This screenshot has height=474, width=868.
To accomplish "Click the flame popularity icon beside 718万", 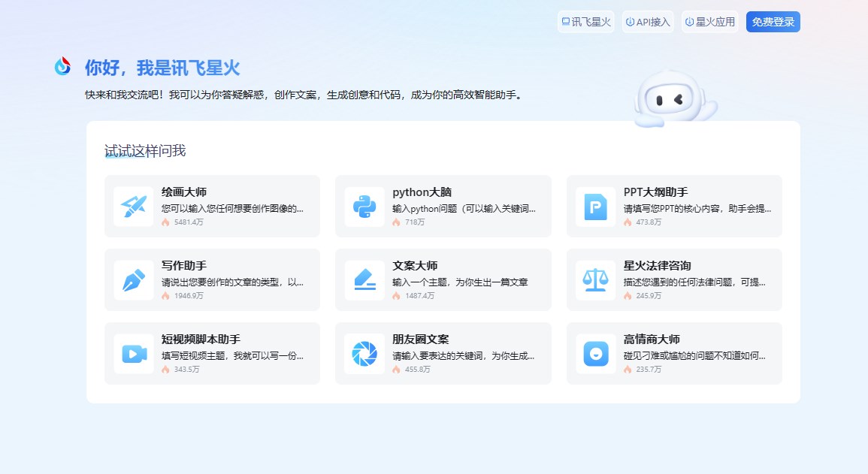I will point(396,222).
